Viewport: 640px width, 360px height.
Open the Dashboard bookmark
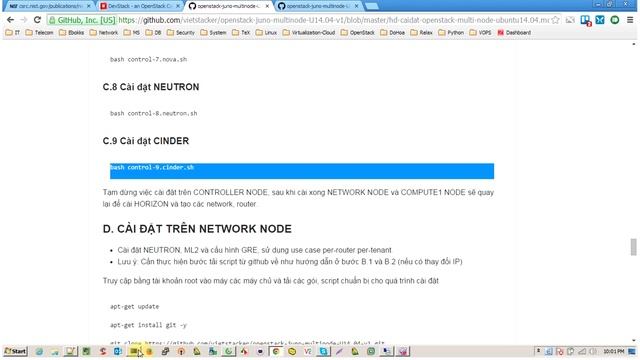tap(514, 32)
